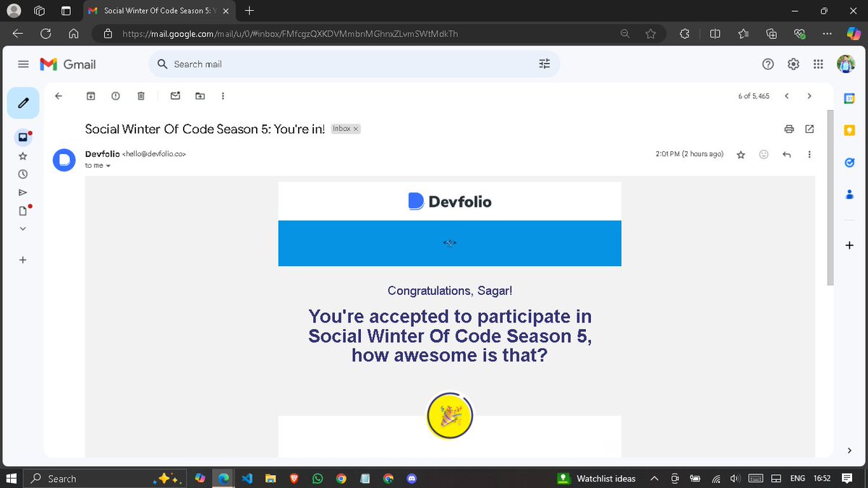Image resolution: width=868 pixels, height=488 pixels.
Task: Expand More labels chevron in sidebar
Action: coord(23,228)
